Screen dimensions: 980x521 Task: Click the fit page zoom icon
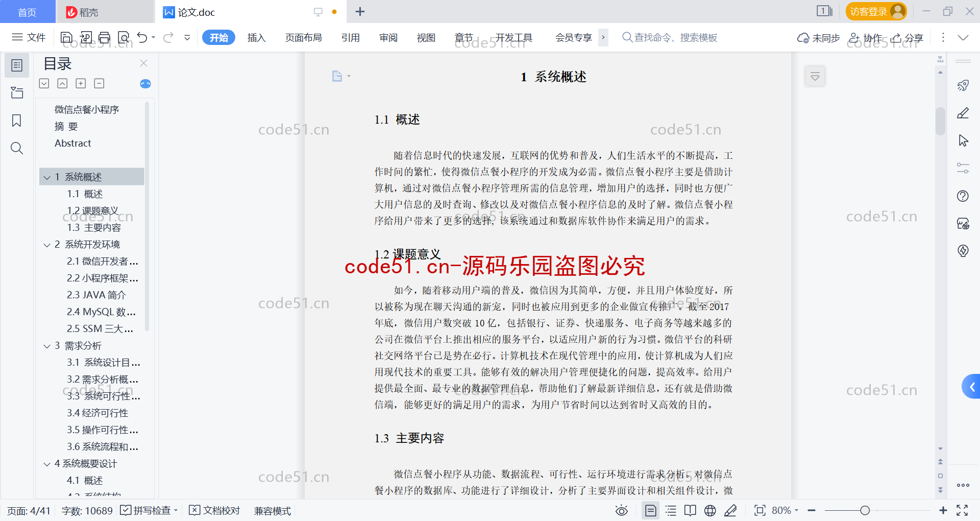[x=760, y=510]
